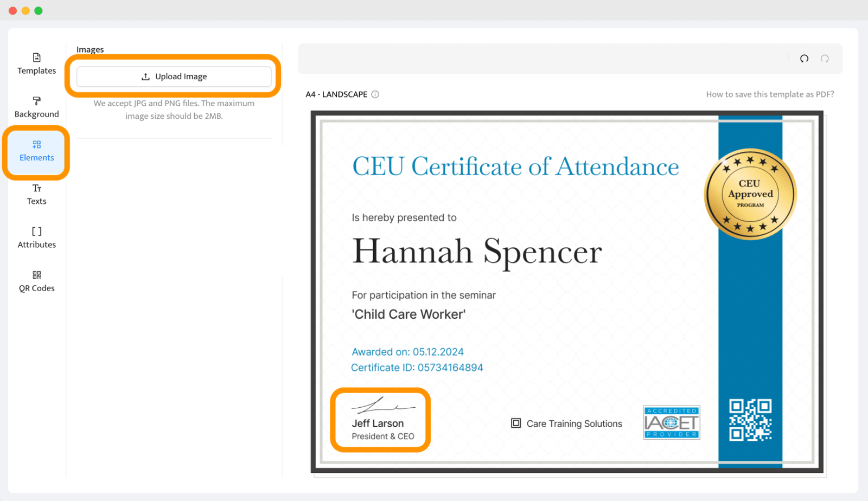Click the Care Training Solutions logo icon
This screenshot has width=868, height=501.
point(516,423)
